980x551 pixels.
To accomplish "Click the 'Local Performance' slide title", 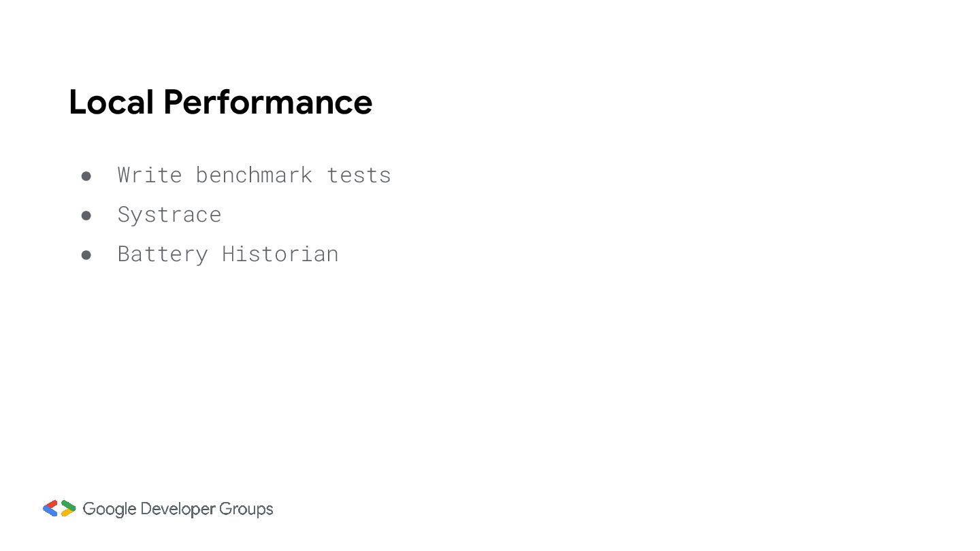I will (220, 102).
